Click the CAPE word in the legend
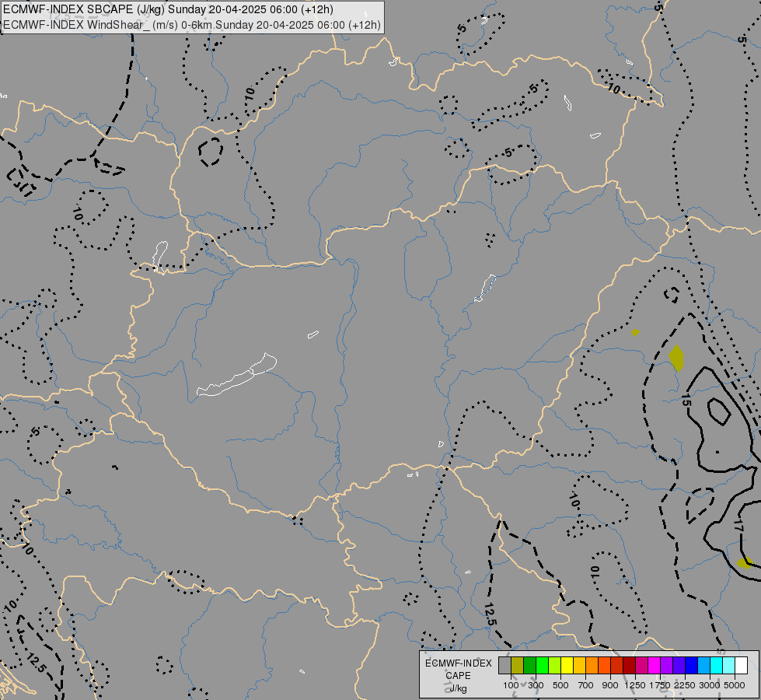This screenshot has width=761, height=700. click(458, 676)
